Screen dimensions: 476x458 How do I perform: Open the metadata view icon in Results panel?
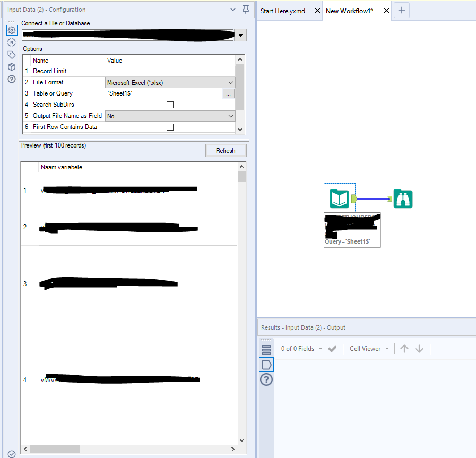tap(266, 349)
